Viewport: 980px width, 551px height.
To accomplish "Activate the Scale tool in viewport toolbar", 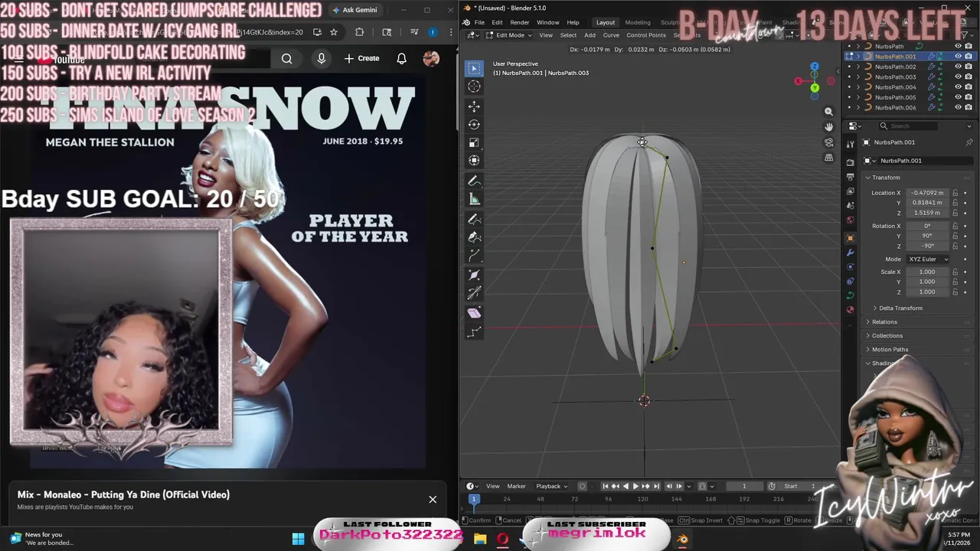I will click(474, 142).
